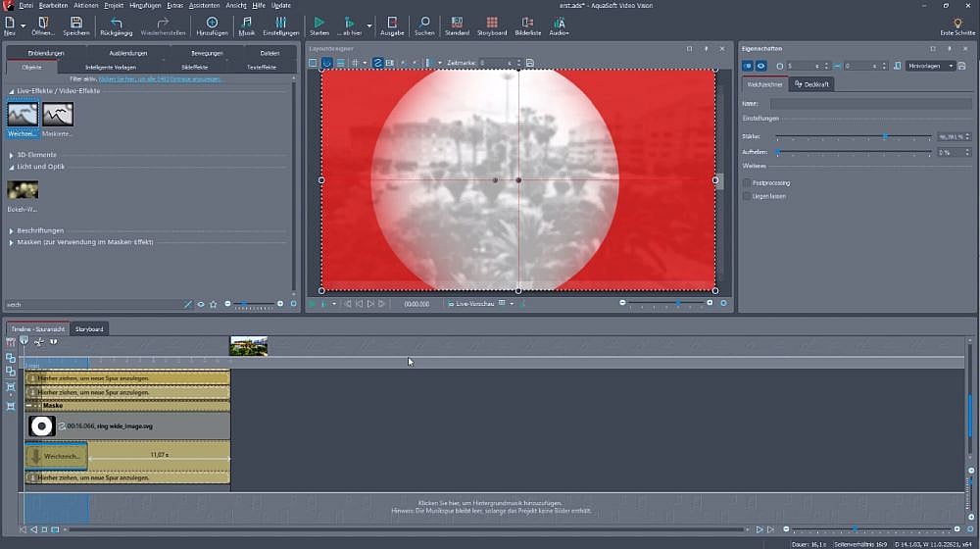
Task: Switch to the Storyboard tab beside Timeline
Action: 89,328
